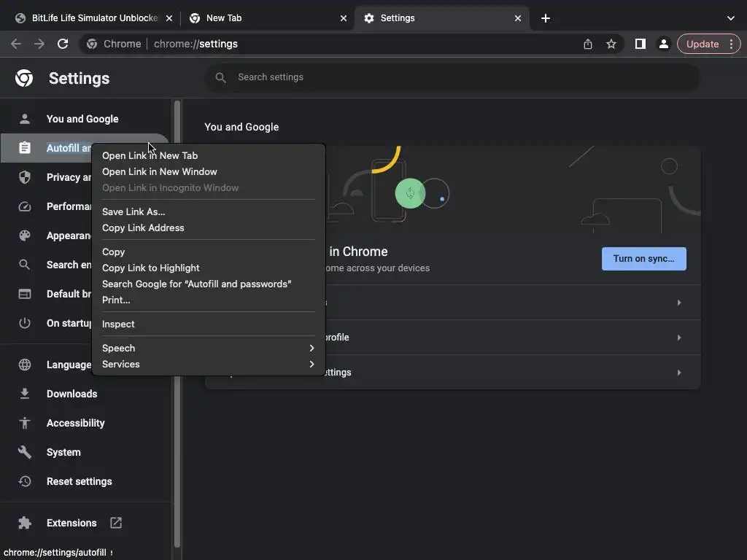Click the Languages globe icon
Image resolution: width=747 pixels, height=560 pixels.
(24, 365)
